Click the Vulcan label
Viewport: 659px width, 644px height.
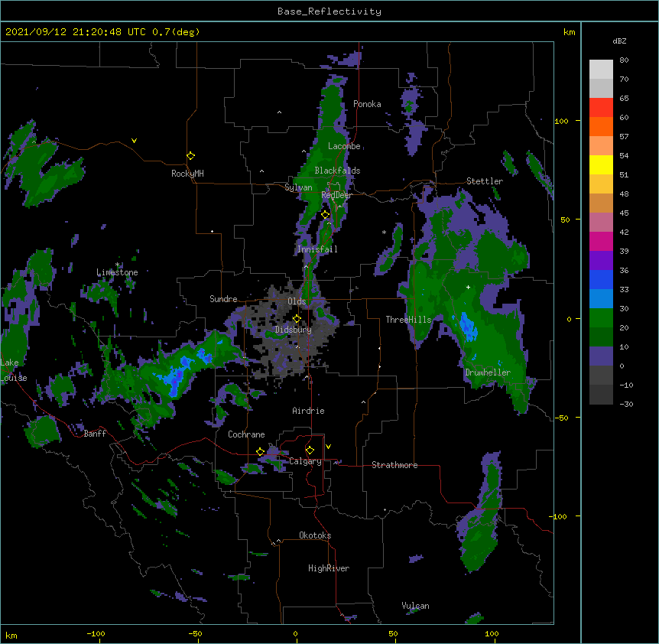click(x=415, y=606)
